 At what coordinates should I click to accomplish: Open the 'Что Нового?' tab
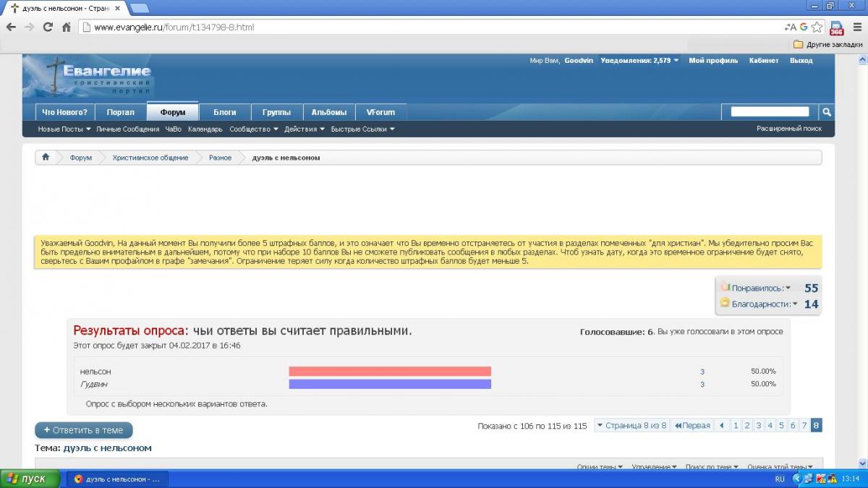tap(64, 112)
